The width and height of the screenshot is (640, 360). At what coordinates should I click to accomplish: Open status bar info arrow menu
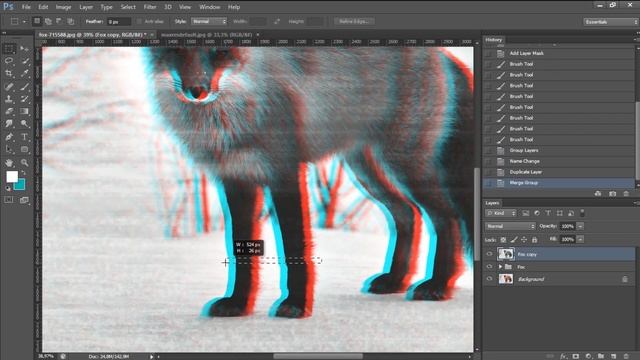151,356
